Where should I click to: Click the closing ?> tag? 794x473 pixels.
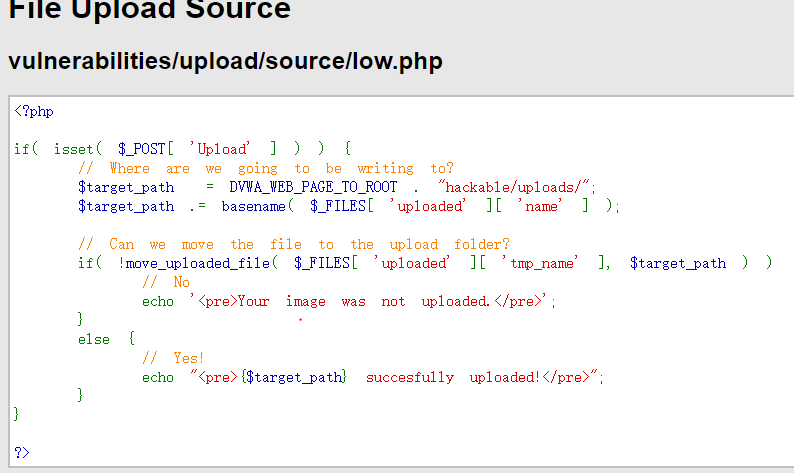pos(22,452)
